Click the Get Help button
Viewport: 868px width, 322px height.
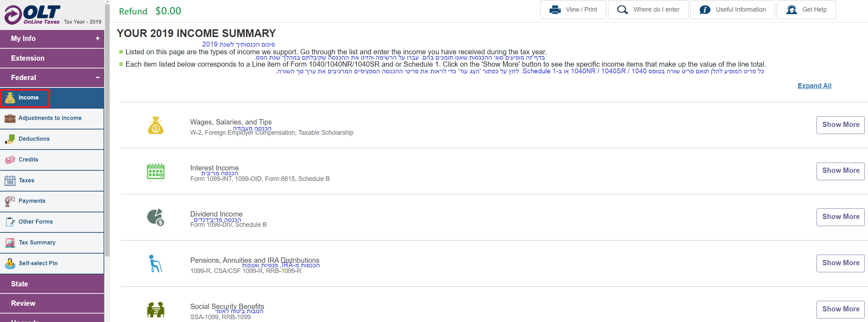pyautogui.click(x=806, y=10)
